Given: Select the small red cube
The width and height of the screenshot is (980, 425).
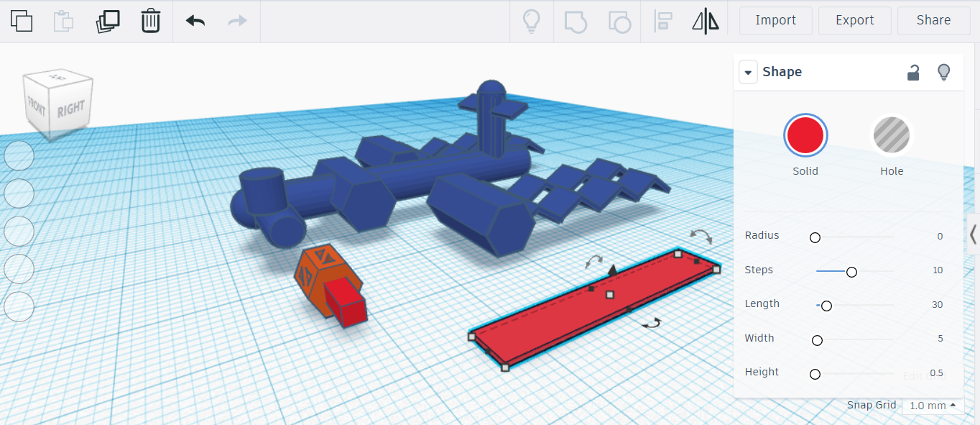Looking at the screenshot, I should [346, 303].
